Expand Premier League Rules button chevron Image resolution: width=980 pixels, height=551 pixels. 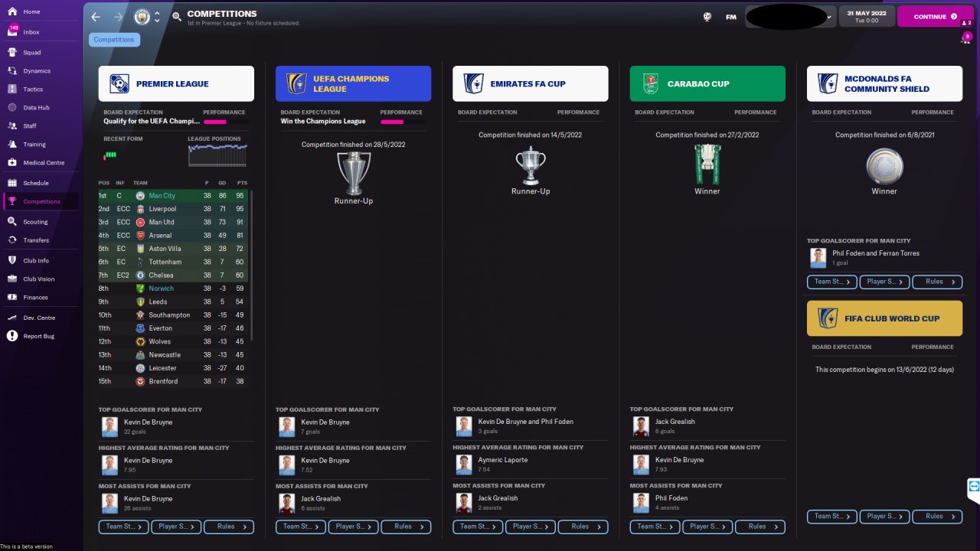pyautogui.click(x=245, y=527)
